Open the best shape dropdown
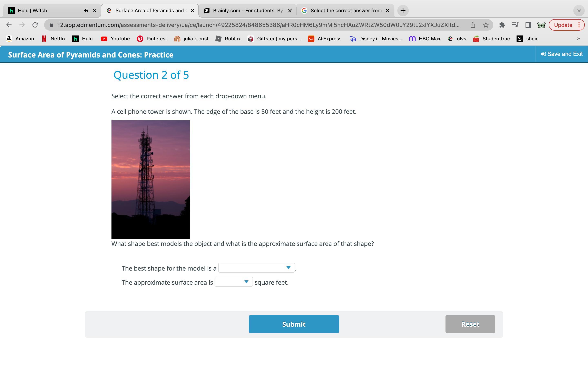This screenshot has height=367, width=588. 256,268
